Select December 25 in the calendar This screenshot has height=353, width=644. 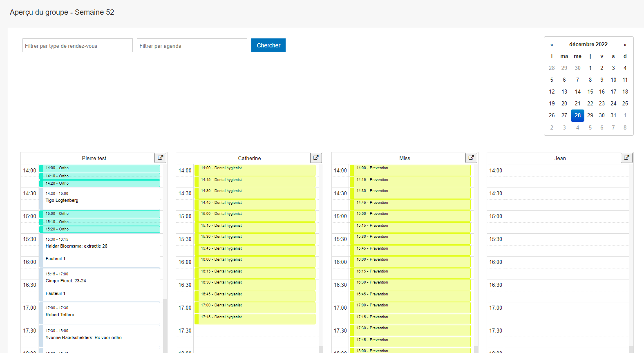coord(625,104)
